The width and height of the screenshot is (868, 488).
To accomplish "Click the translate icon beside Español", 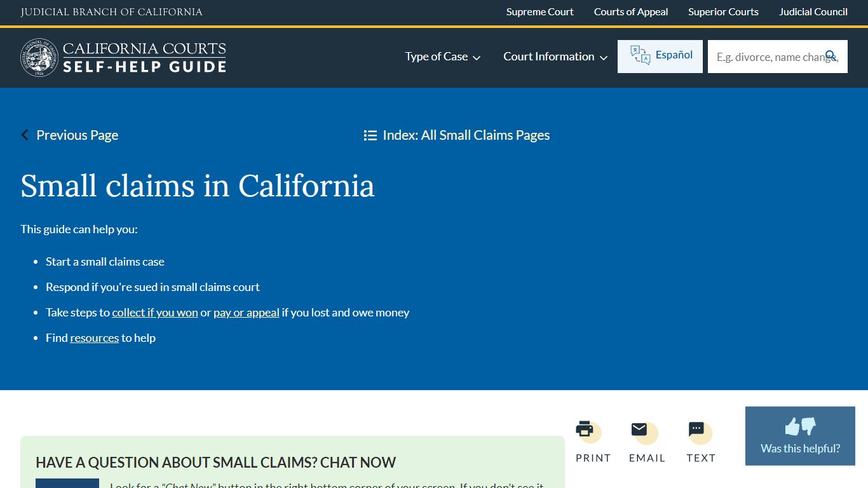I will click(640, 55).
